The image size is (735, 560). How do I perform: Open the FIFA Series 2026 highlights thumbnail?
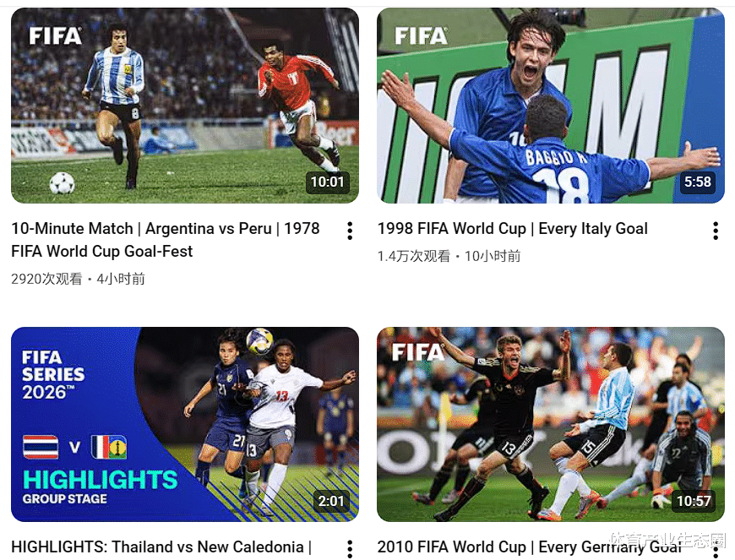tap(185, 424)
